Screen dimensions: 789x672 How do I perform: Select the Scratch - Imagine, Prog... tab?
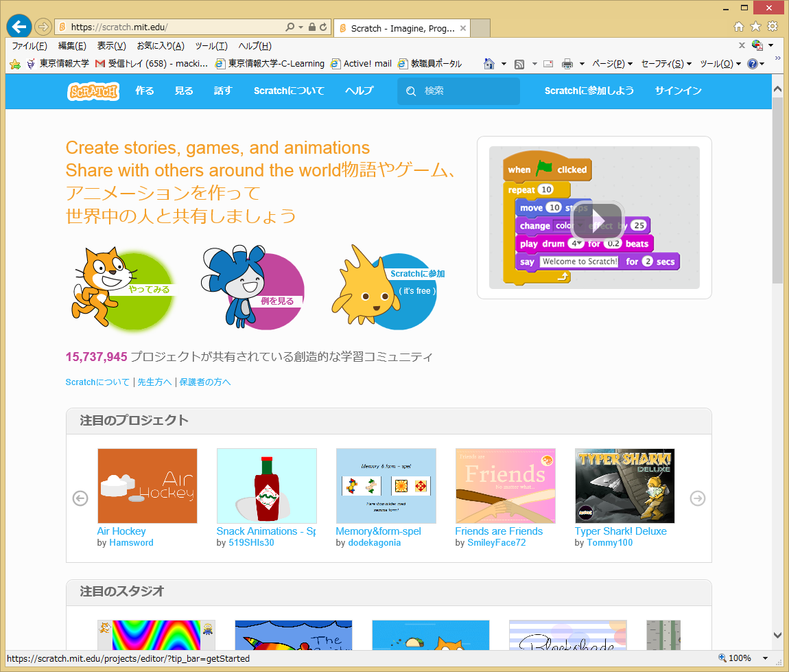403,28
